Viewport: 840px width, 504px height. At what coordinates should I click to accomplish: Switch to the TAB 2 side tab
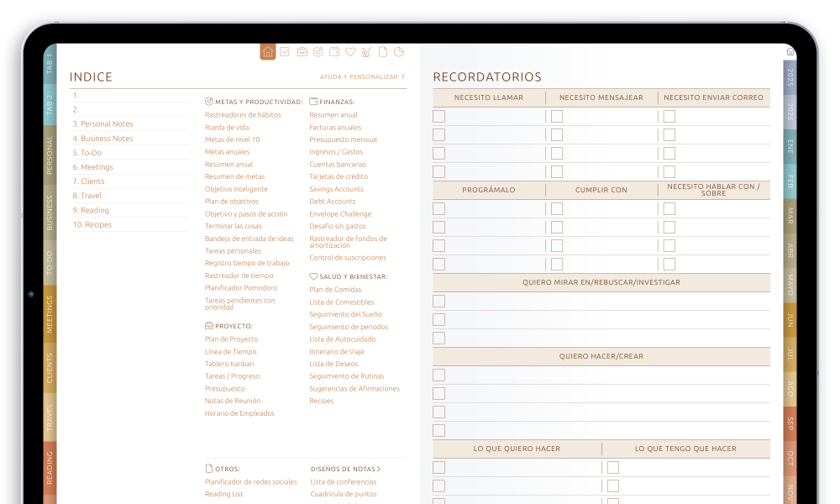coord(50,105)
